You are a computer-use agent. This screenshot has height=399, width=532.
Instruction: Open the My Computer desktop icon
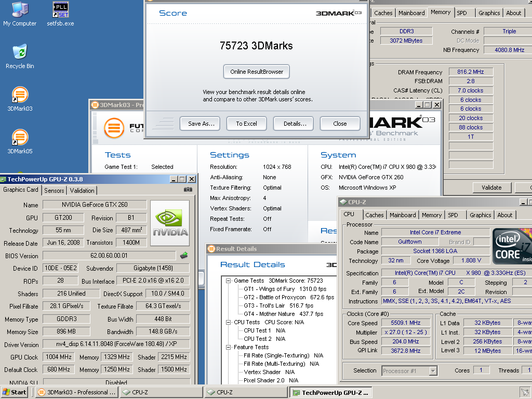20,14
